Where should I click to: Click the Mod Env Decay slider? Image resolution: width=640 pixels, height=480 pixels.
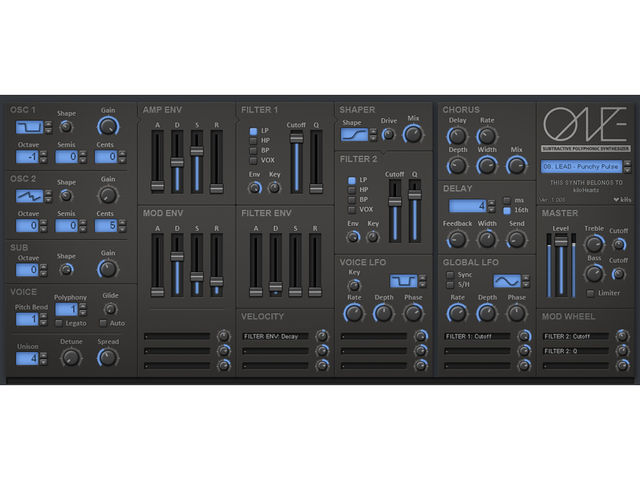pyautogui.click(x=177, y=265)
